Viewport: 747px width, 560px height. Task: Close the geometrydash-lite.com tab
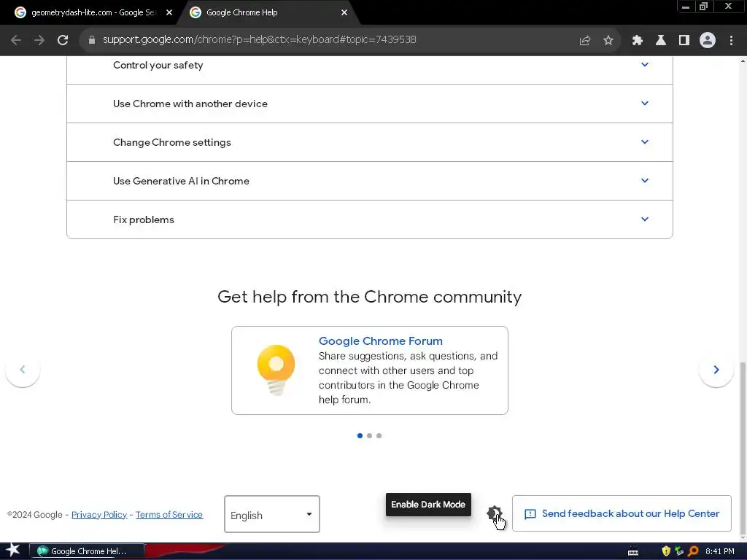169,12
